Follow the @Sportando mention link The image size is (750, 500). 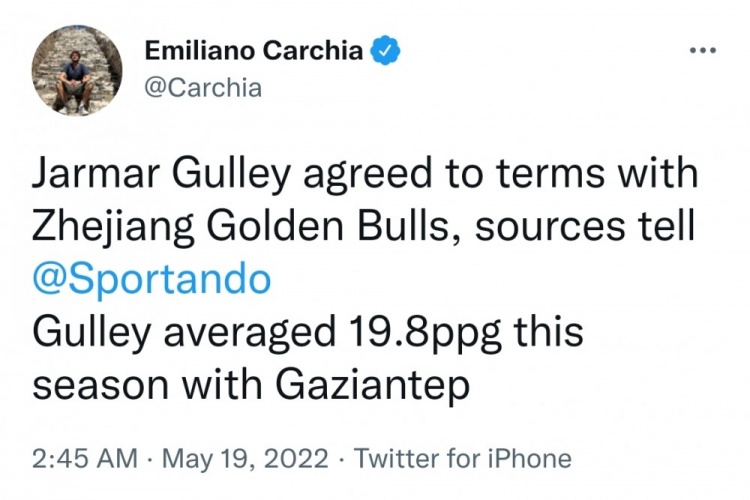pyautogui.click(x=152, y=279)
